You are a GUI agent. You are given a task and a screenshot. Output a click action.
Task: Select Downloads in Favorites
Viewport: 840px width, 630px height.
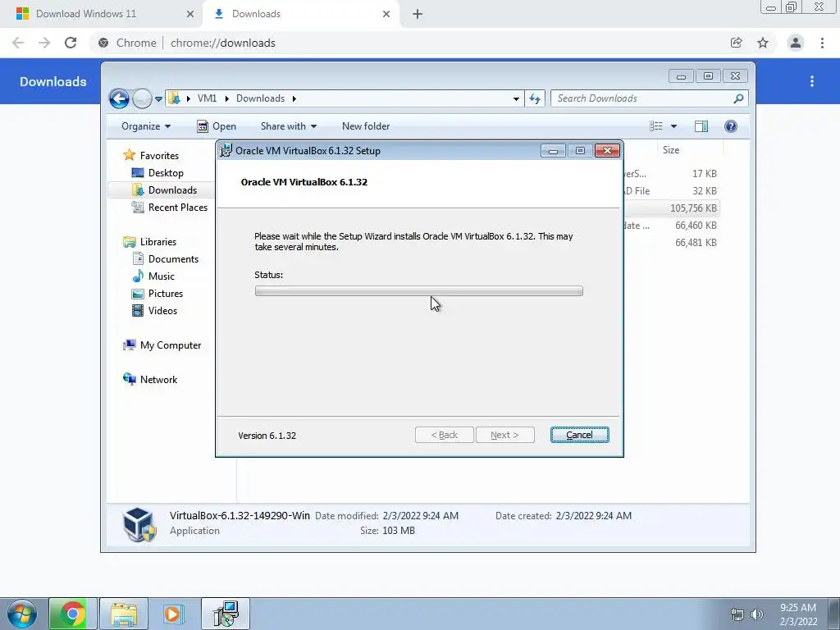click(172, 190)
